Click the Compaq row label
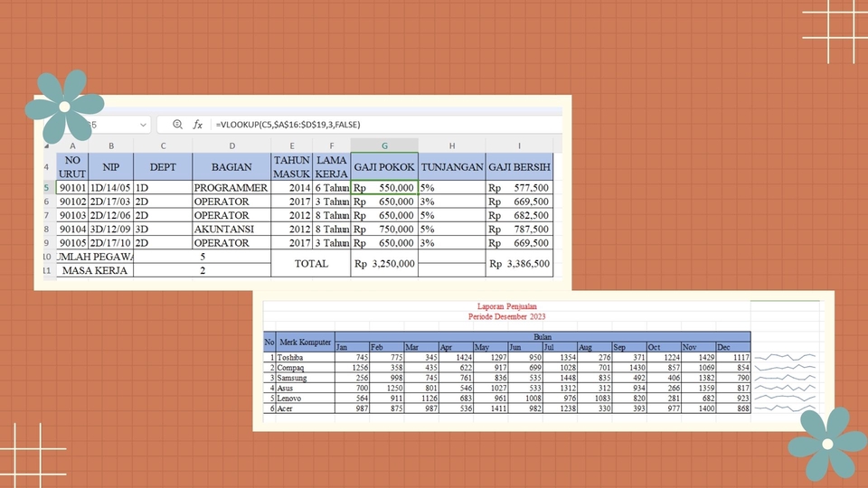 point(305,368)
